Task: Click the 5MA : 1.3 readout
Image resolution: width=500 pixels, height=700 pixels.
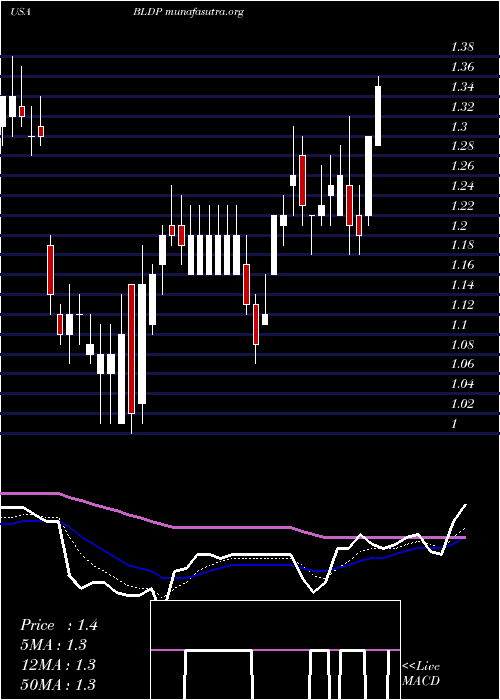Action: 53,645
